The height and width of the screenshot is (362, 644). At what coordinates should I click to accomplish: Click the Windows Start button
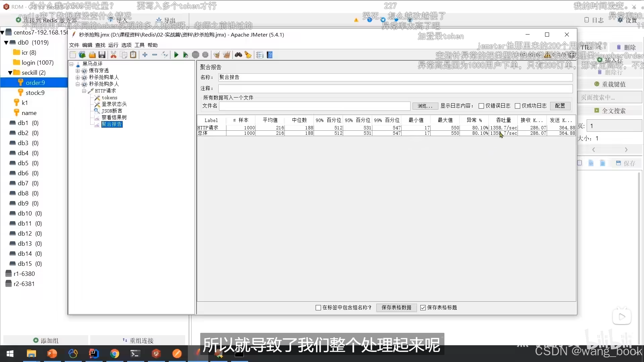10,354
